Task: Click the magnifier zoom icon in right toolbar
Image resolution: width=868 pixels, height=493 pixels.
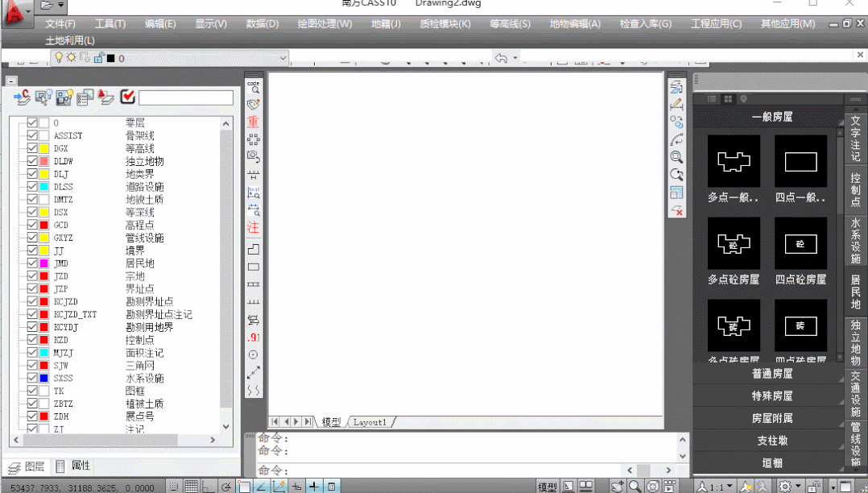Action: tap(676, 157)
